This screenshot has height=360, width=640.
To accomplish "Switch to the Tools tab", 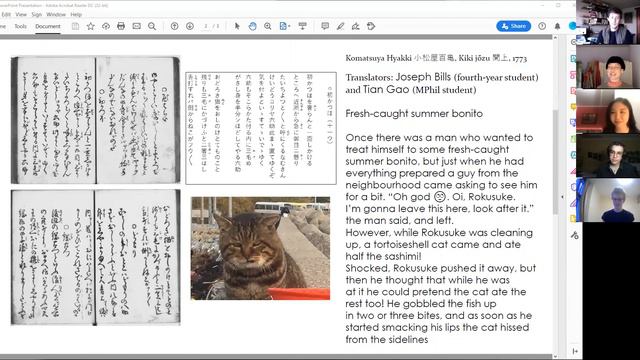I will [x=20, y=26].
